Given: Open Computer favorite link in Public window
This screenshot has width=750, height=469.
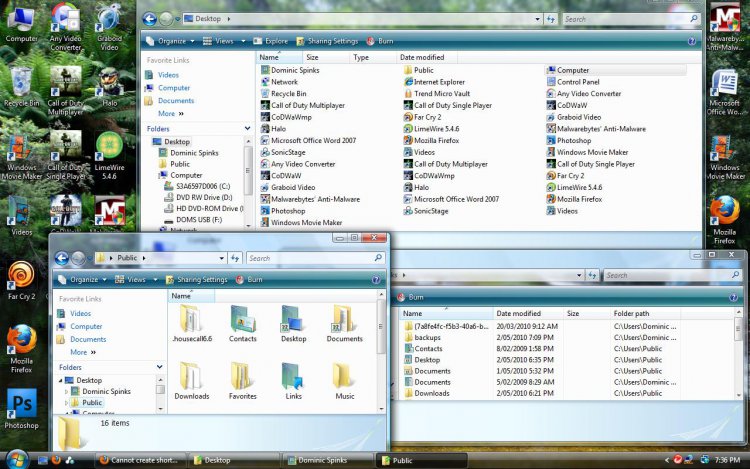Looking at the screenshot, I should point(86,327).
